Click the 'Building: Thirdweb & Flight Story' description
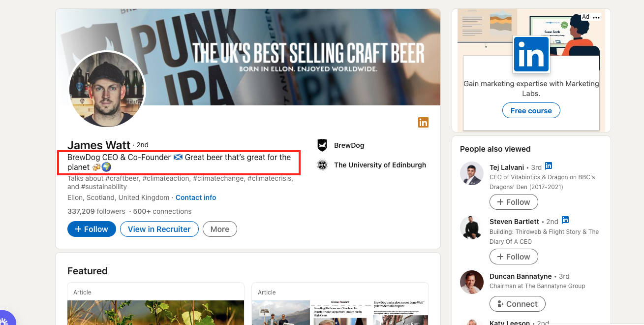This screenshot has width=644, height=325. coord(544,236)
